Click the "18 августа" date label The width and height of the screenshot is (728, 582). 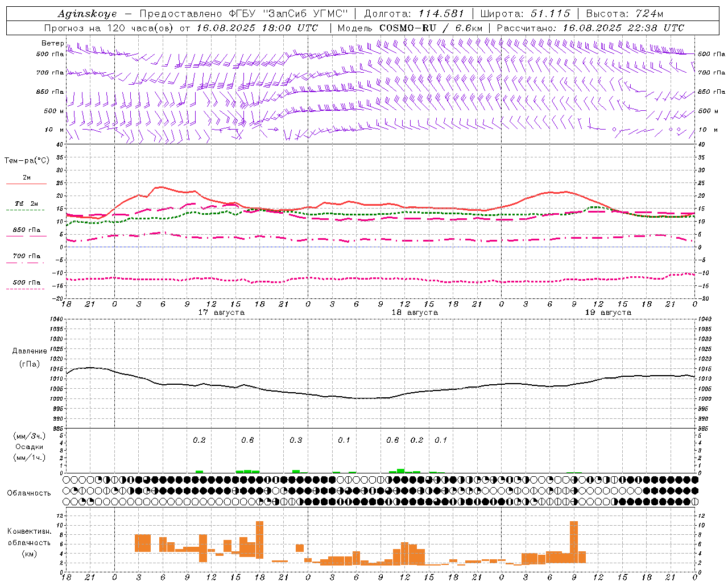point(415,313)
